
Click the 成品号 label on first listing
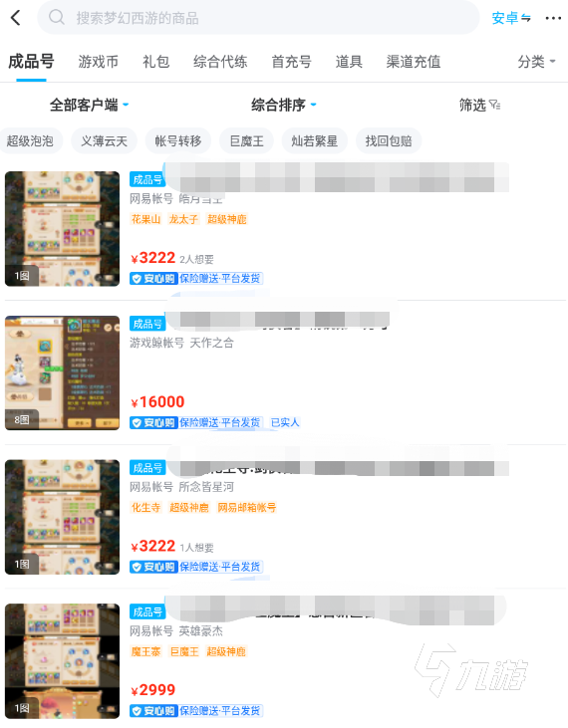pyautogui.click(x=147, y=179)
